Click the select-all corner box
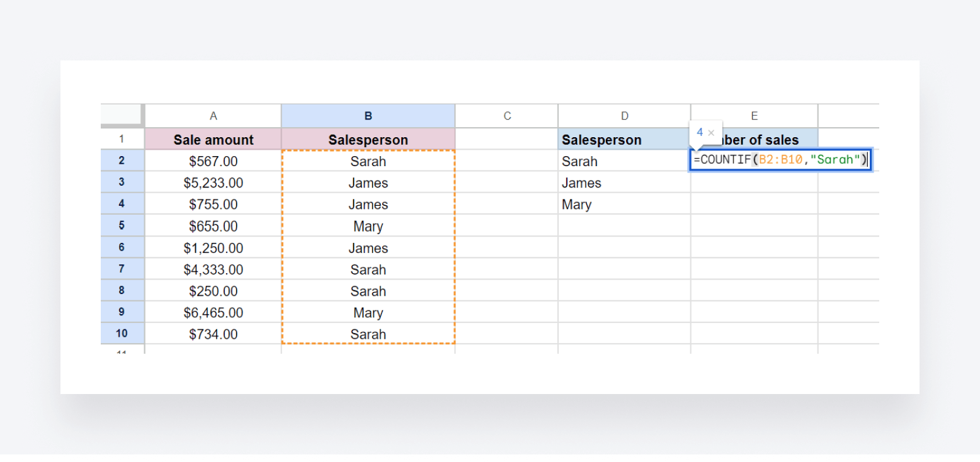This screenshot has width=980, height=462. coord(122,115)
